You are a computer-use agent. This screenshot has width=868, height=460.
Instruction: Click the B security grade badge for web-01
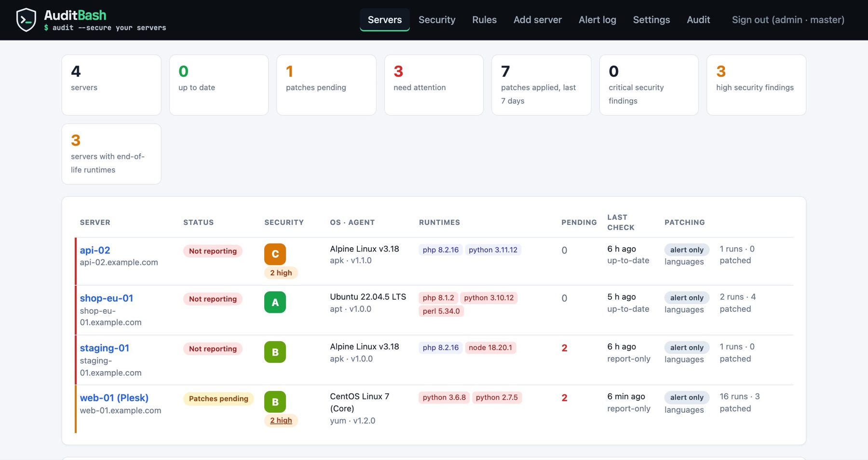[x=275, y=402]
